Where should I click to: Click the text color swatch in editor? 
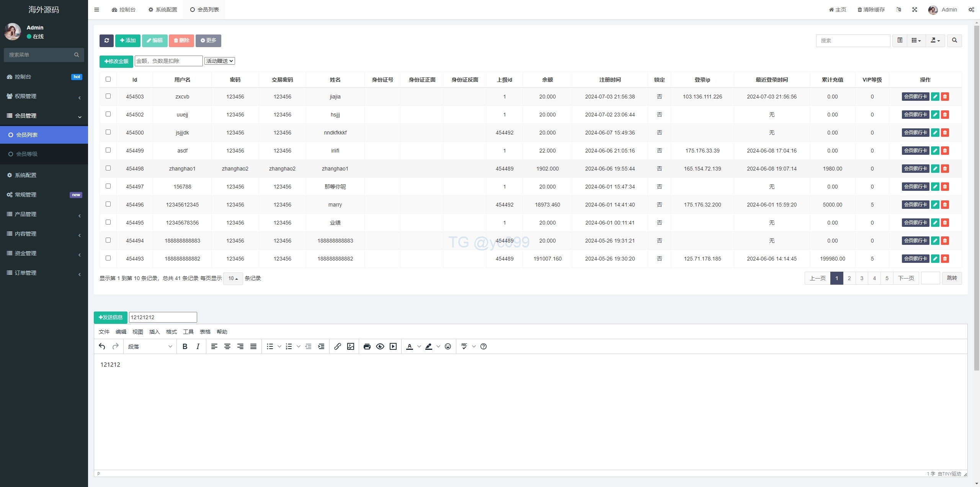(x=409, y=346)
